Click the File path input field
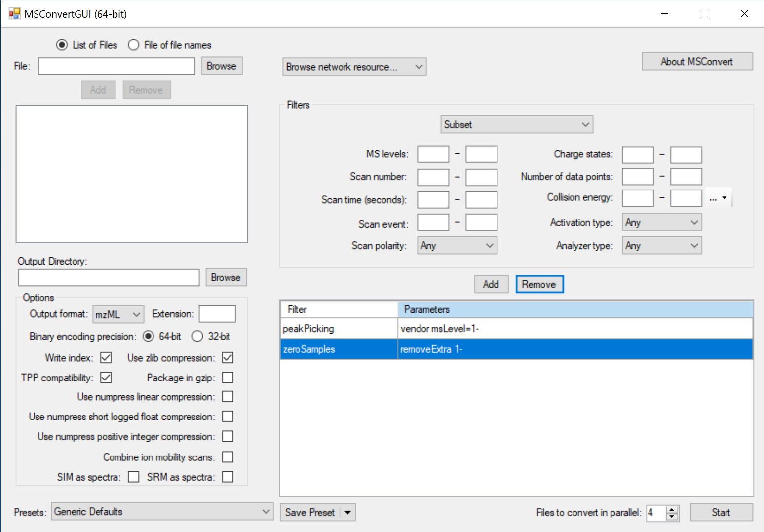This screenshot has height=532, width=764. [116, 66]
